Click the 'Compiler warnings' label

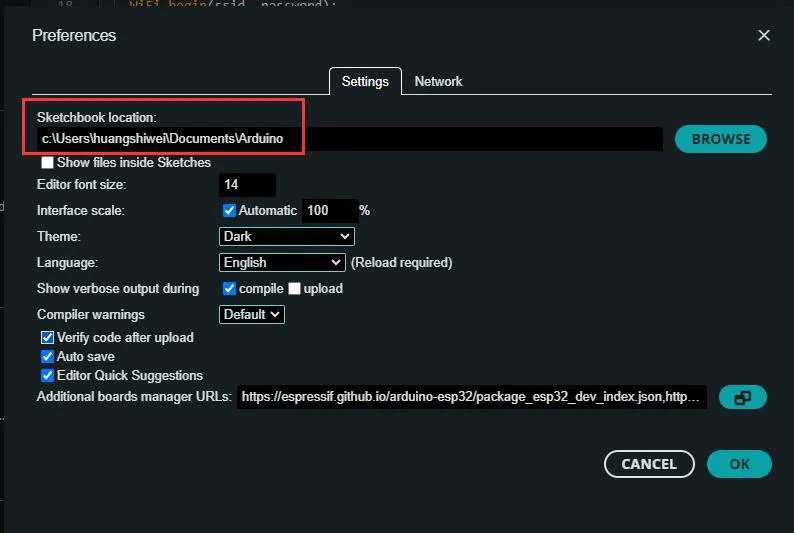(x=91, y=315)
